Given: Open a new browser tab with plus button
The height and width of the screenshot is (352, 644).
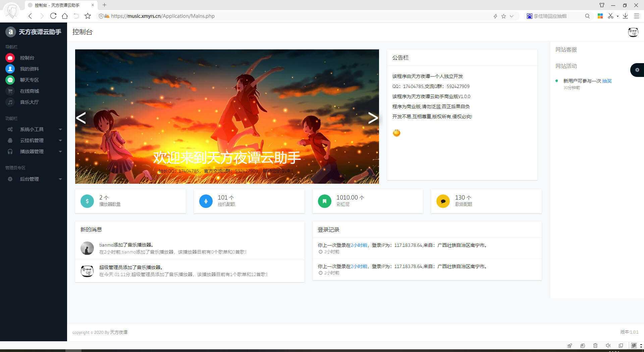Looking at the screenshot, I should coord(104,5).
